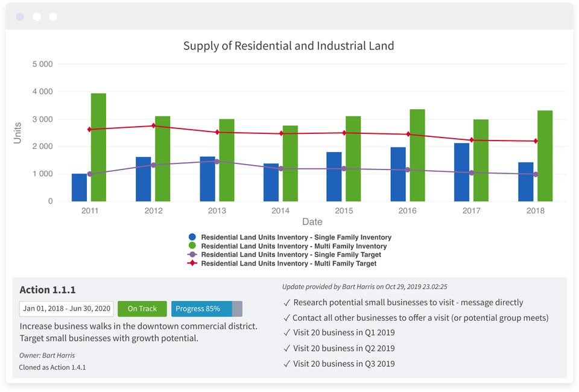The height and width of the screenshot is (392, 579).
Task: Click checkmark beside Visit 20 business in Q2 2019
Action: click(286, 349)
